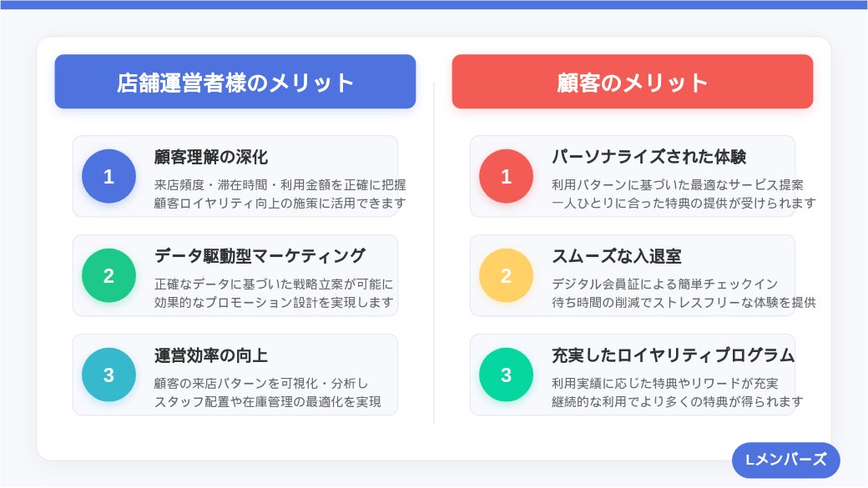The image size is (868, 488).
Task: Click the パーソナライズされた体験 heading
Action: click(648, 157)
